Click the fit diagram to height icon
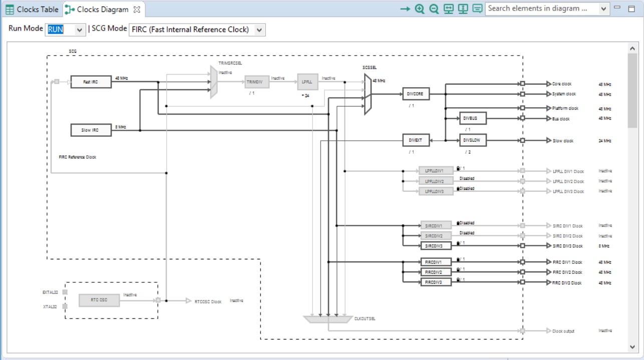 tap(463, 9)
